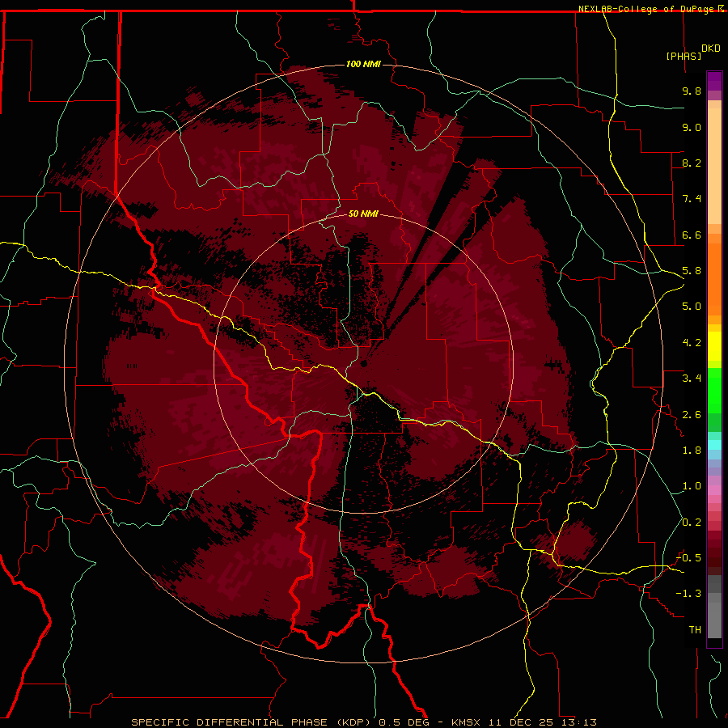This screenshot has width=728, height=728.
Task: Click the 5.8 value on the color scale
Action: 692,271
